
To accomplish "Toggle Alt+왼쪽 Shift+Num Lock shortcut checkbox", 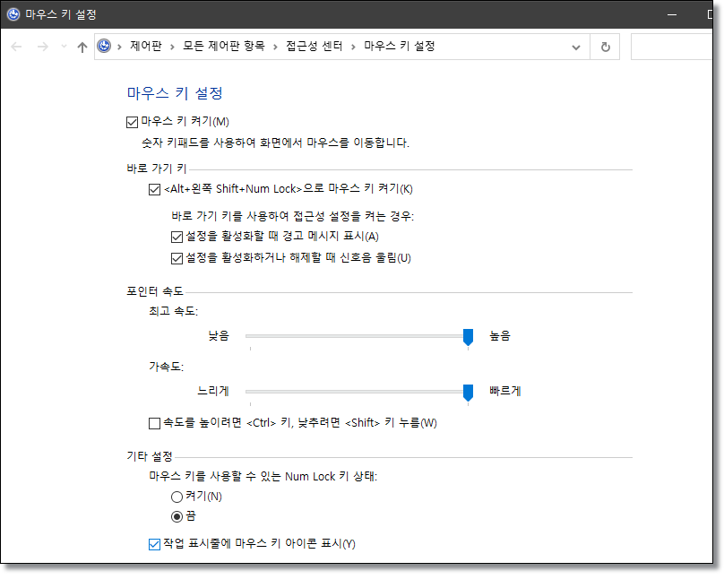I will (x=154, y=189).
